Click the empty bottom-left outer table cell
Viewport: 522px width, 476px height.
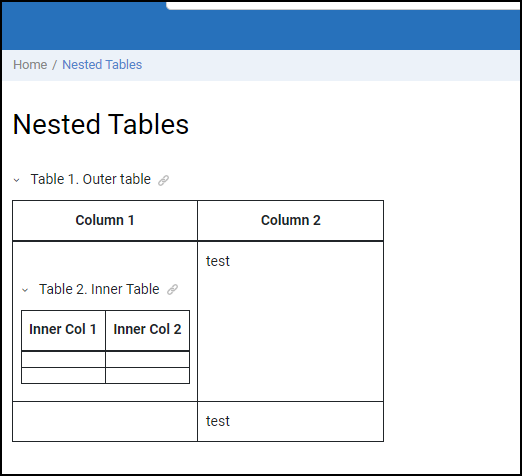point(105,422)
